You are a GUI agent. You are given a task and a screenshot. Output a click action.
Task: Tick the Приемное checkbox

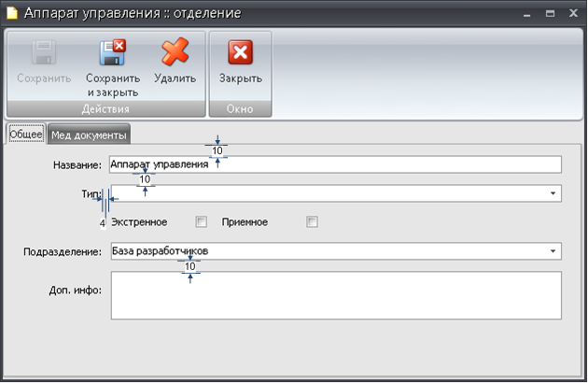click(312, 222)
